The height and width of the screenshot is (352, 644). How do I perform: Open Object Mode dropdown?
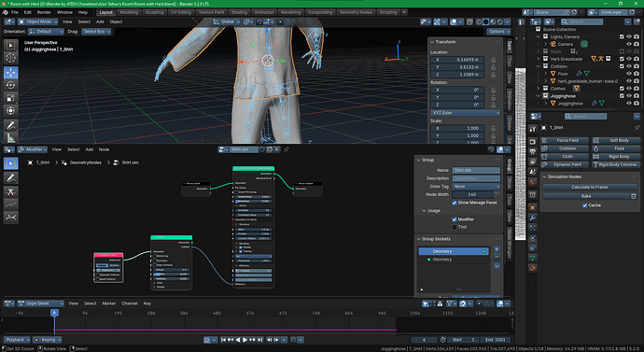pyautogui.click(x=38, y=21)
